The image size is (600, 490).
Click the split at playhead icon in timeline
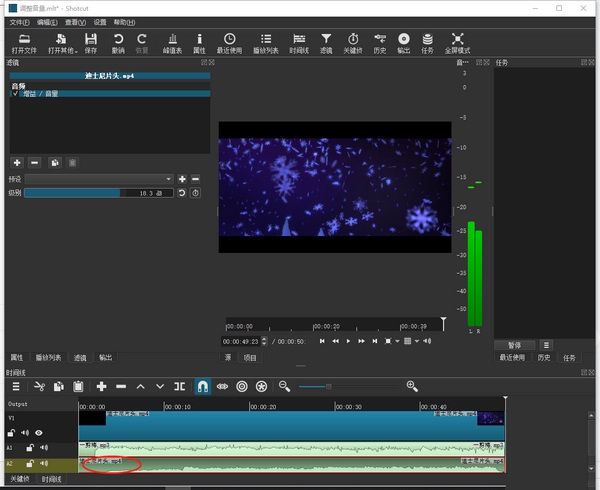coord(179,386)
